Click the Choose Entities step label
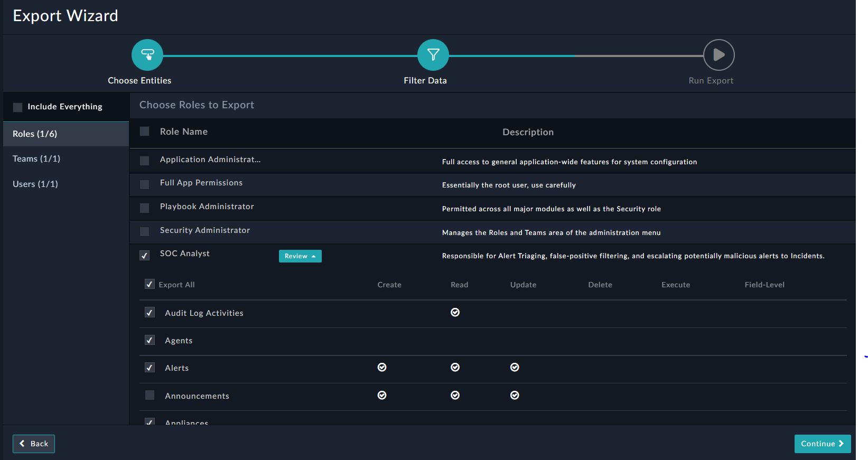This screenshot has width=868, height=460. click(139, 81)
